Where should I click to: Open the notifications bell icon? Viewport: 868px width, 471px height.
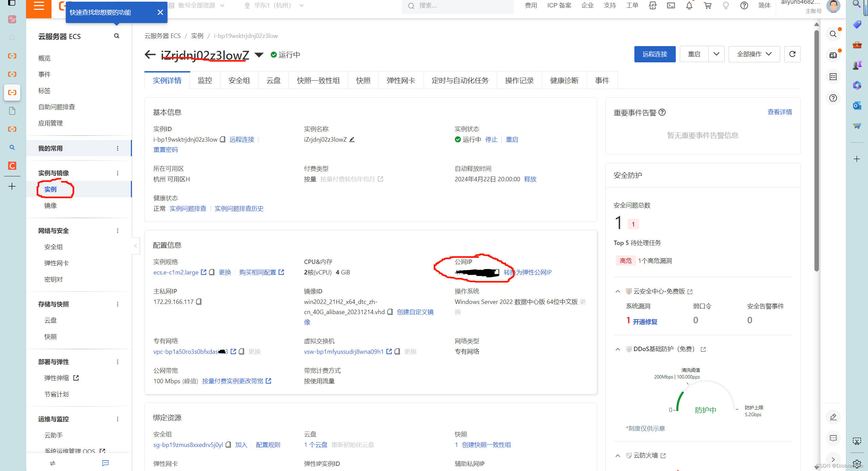pos(689,6)
